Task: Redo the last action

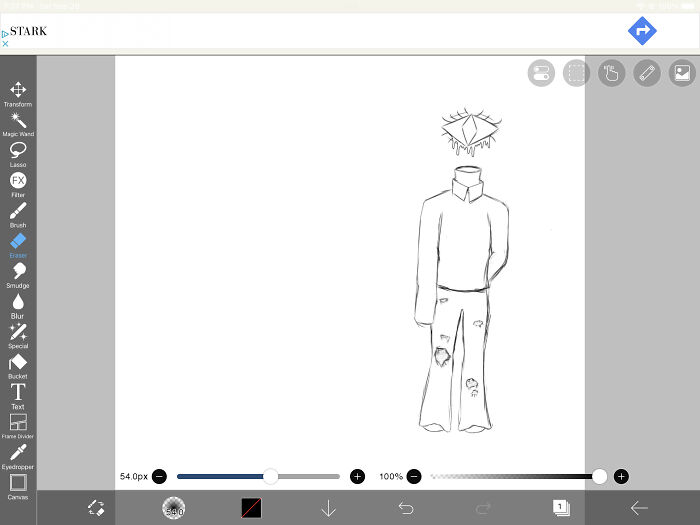Action: 483,508
